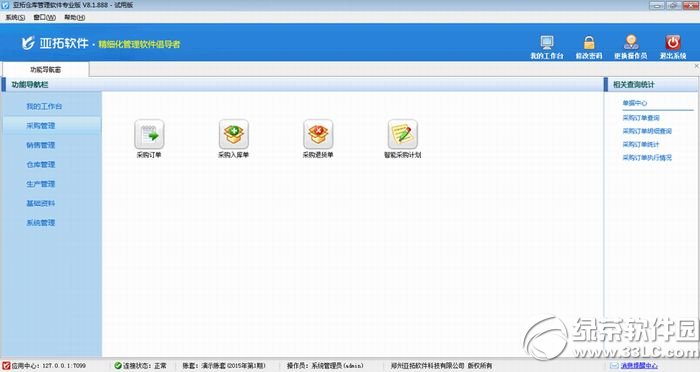
Task: Click the 帐套: 演示帐套 status entry
Action: pos(224,366)
